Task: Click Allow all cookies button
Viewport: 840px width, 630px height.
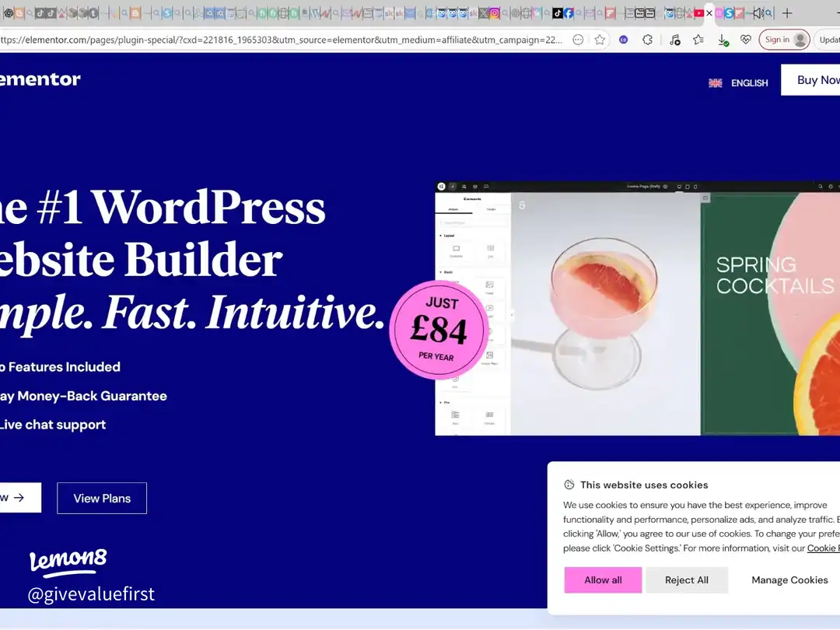Action: 603,580
